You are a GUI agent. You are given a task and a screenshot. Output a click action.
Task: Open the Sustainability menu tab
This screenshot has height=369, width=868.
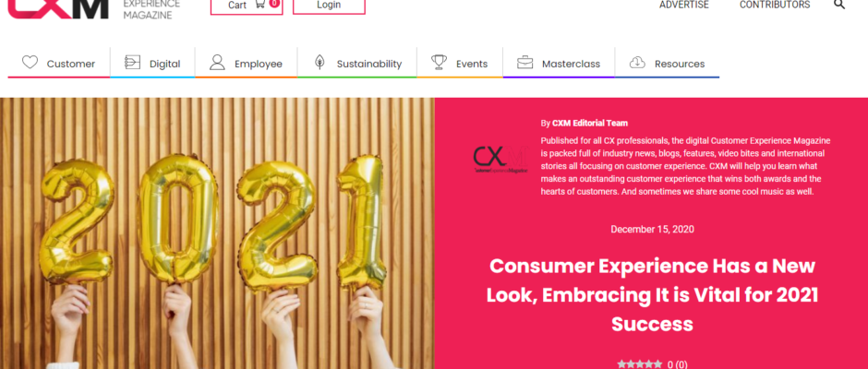357,63
